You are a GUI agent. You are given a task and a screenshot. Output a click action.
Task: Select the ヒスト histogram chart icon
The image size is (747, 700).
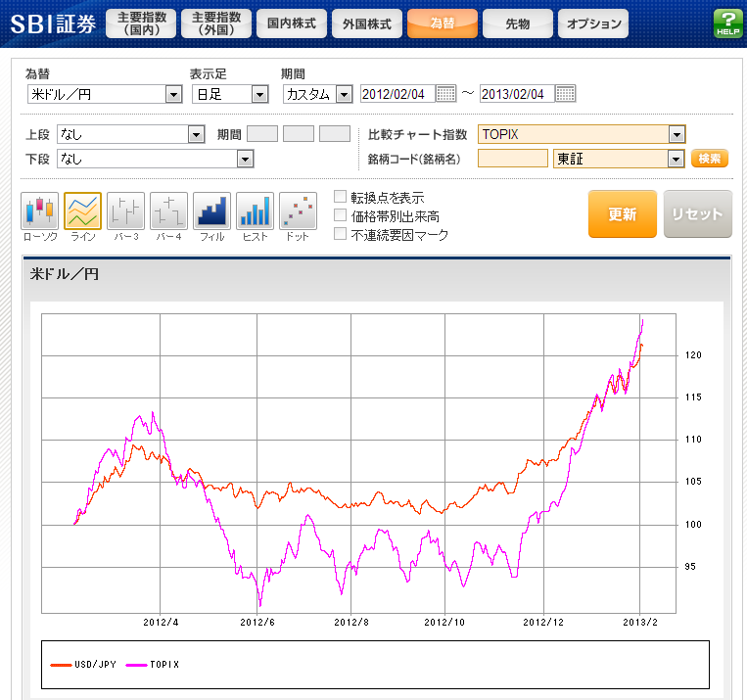click(x=255, y=211)
